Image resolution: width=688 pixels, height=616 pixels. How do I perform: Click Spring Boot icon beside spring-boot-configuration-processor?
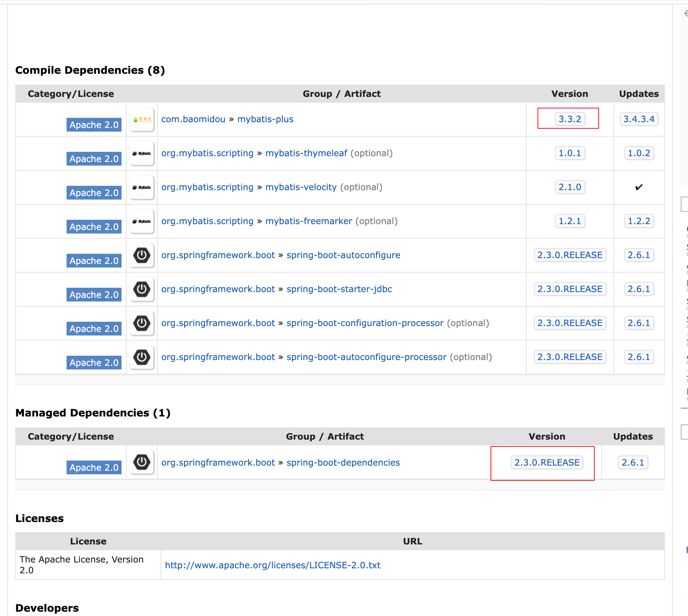pos(142,323)
